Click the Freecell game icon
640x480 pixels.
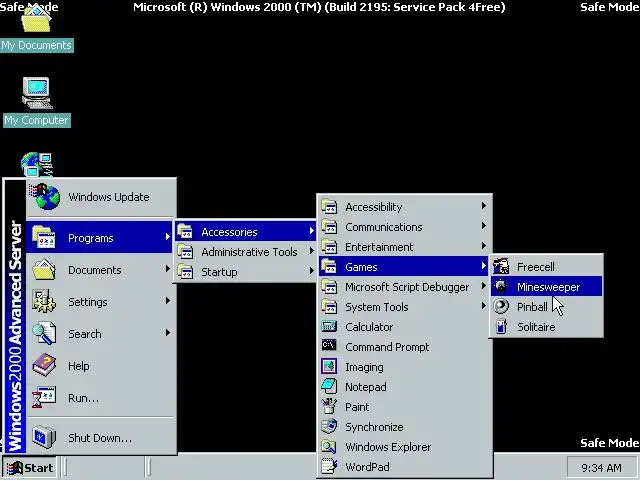[x=501, y=266]
